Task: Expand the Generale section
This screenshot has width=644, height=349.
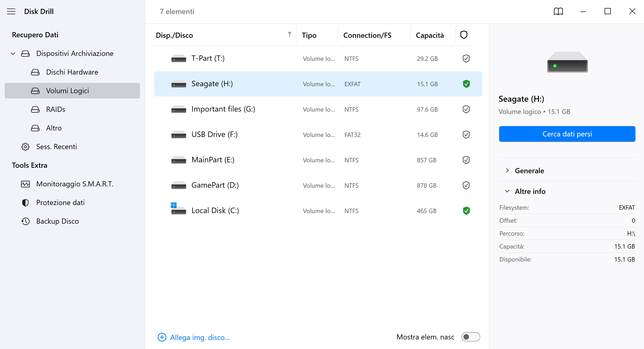Action: point(507,170)
